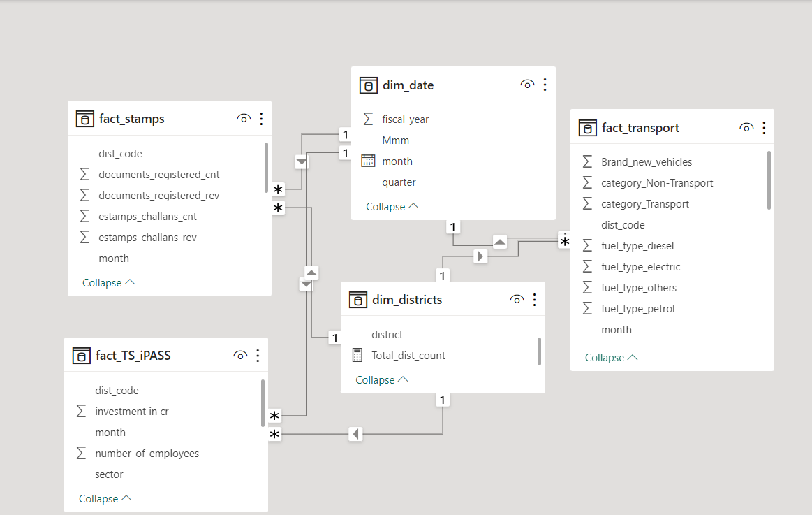Image resolution: width=812 pixels, height=515 pixels.
Task: Click the dim_districts table icon
Action: click(x=357, y=300)
